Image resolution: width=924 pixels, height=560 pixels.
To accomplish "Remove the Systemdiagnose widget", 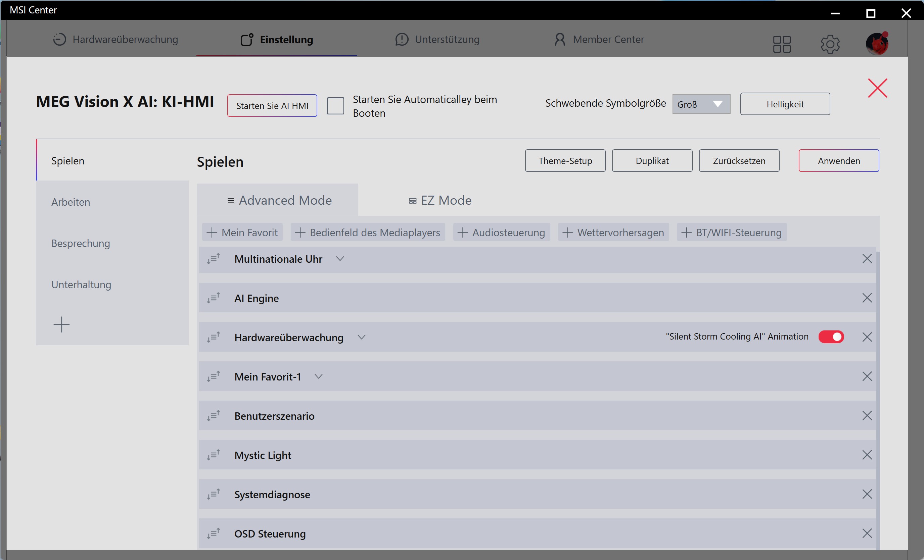I will tap(867, 495).
